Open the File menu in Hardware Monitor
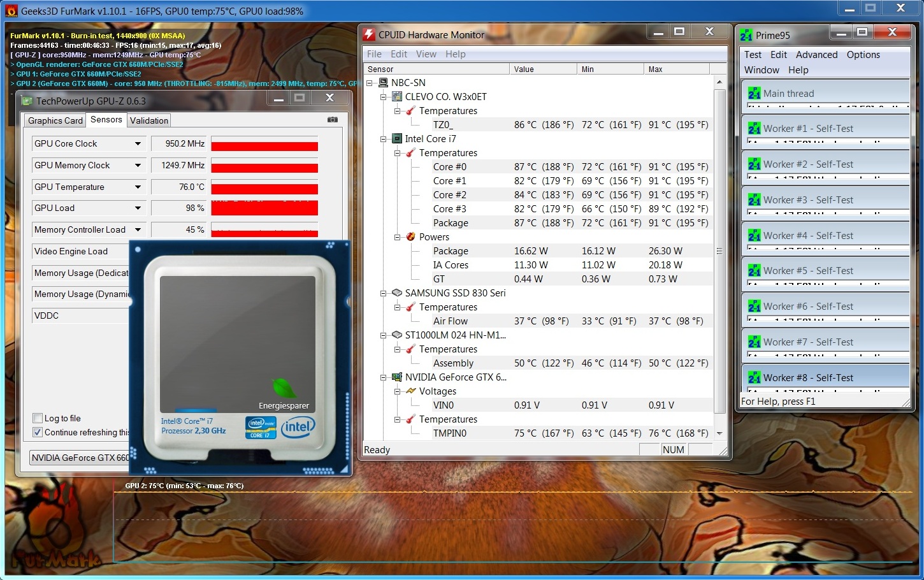This screenshot has height=580, width=924. coord(374,54)
